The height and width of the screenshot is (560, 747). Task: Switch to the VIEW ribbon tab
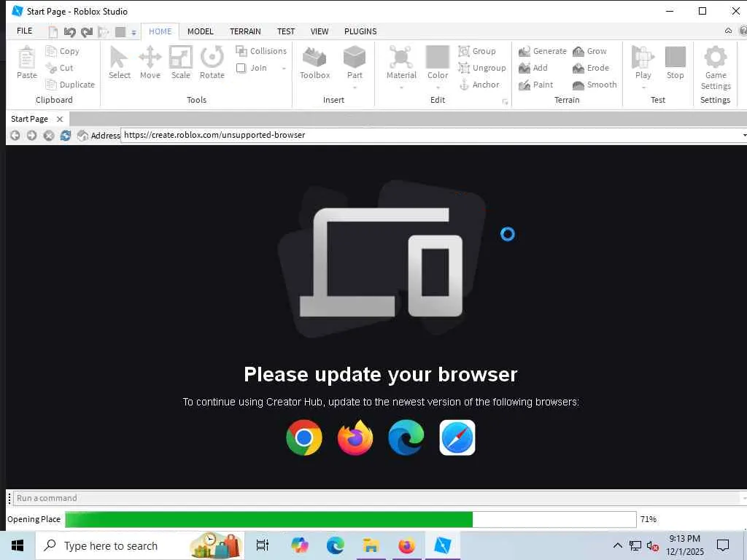click(x=320, y=31)
